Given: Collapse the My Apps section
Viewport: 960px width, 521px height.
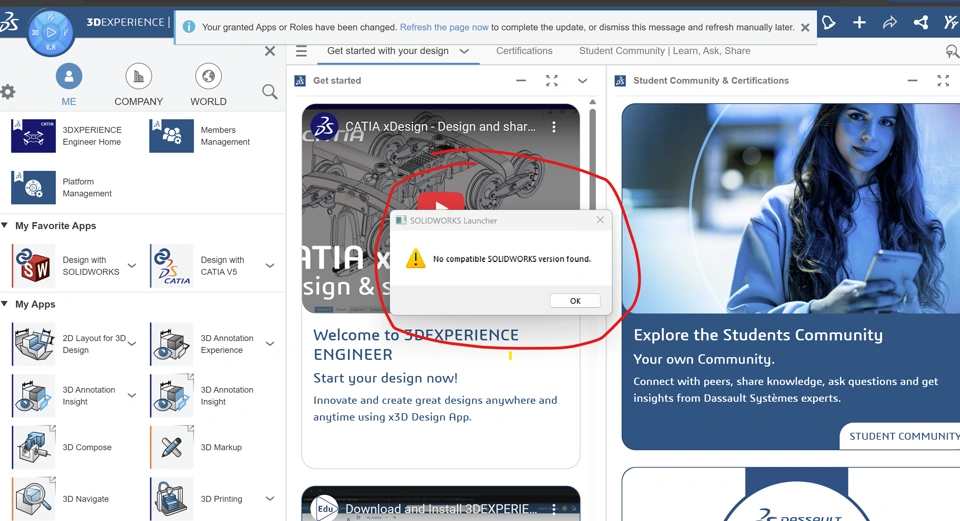Looking at the screenshot, I should [x=4, y=304].
